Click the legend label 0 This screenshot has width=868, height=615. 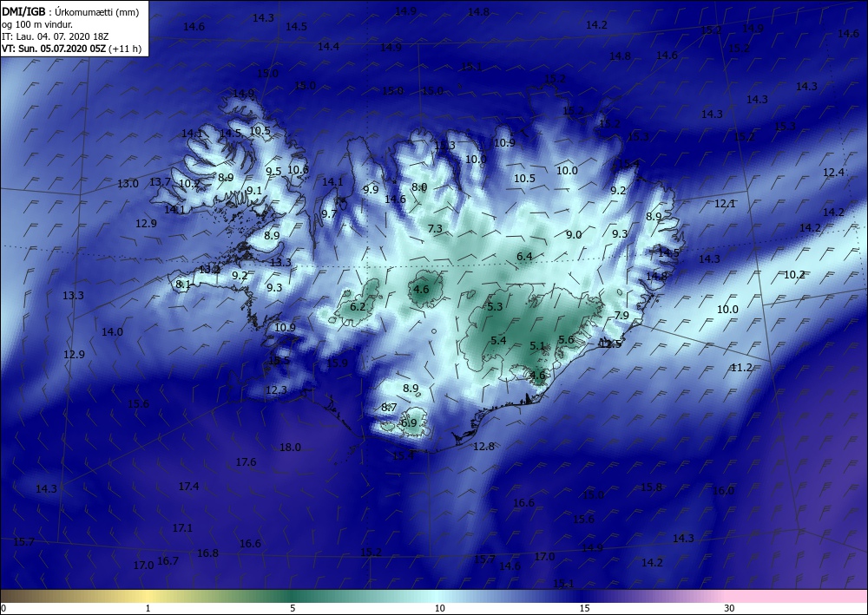click(x=3, y=609)
